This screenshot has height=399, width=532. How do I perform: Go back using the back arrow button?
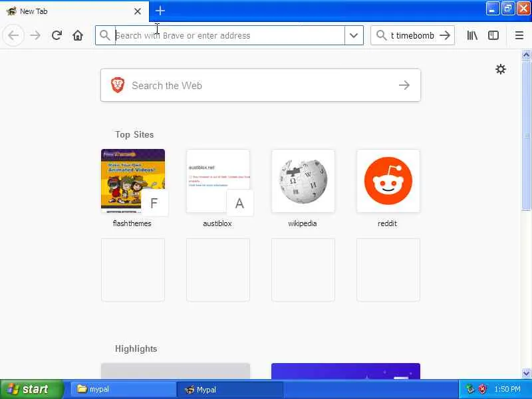[13, 35]
